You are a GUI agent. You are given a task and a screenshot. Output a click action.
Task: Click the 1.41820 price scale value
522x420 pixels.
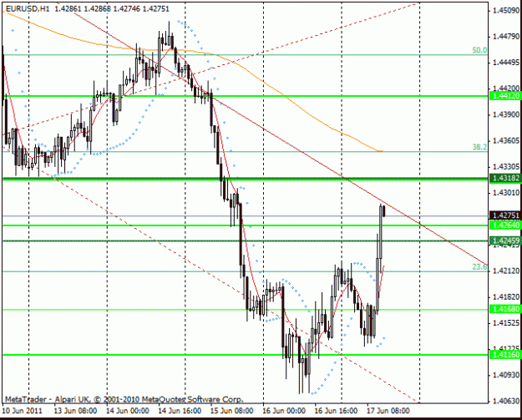point(506,297)
